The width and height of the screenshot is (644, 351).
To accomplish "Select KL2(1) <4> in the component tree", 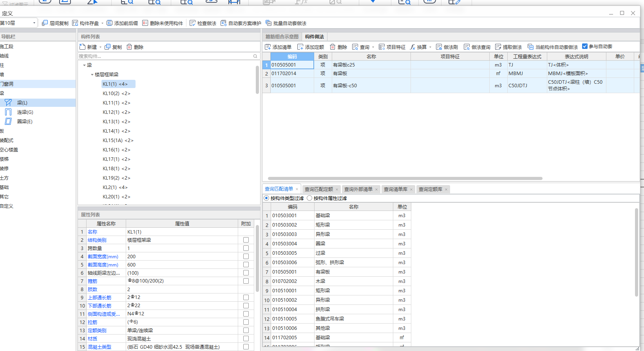I will (115, 187).
